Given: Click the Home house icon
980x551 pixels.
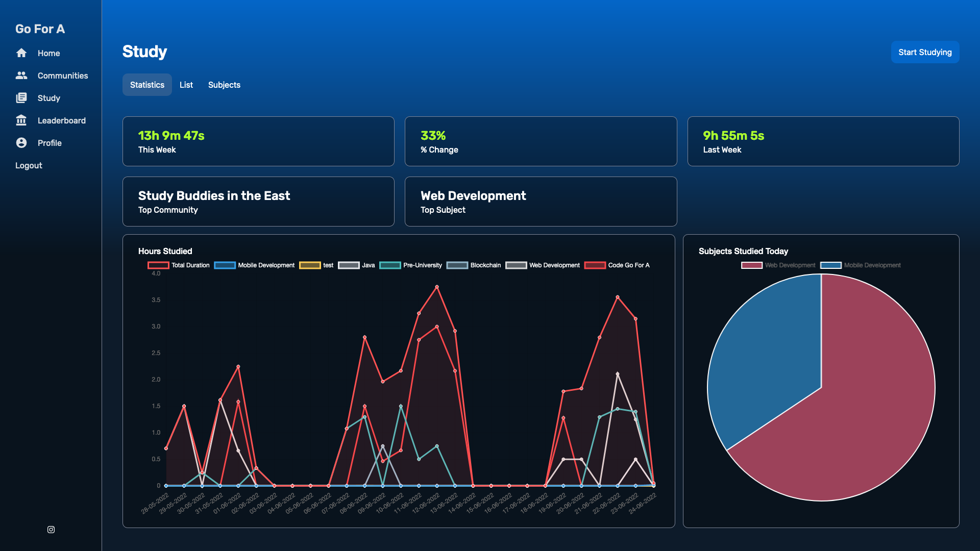Looking at the screenshot, I should point(21,53).
